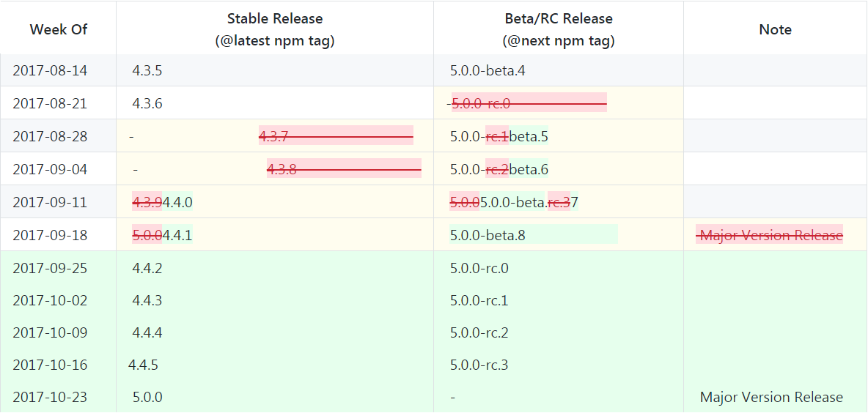Click the 5.0.0-beta.4 release text

488,71
